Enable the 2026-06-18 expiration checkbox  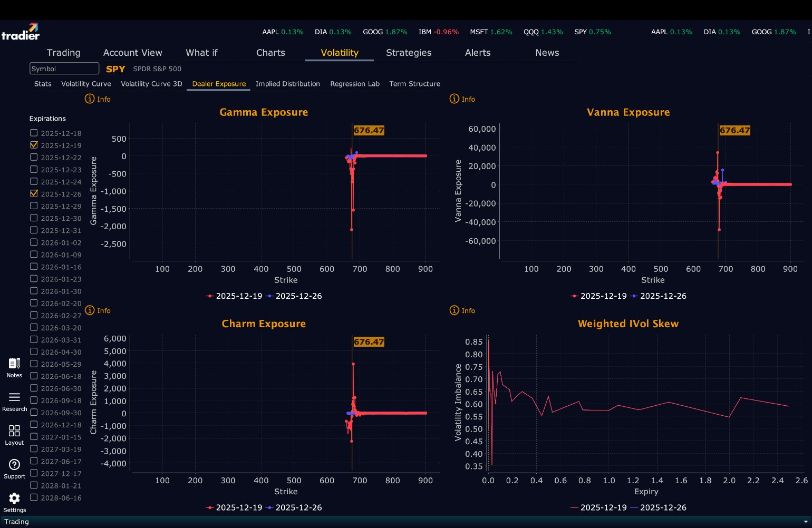(34, 376)
